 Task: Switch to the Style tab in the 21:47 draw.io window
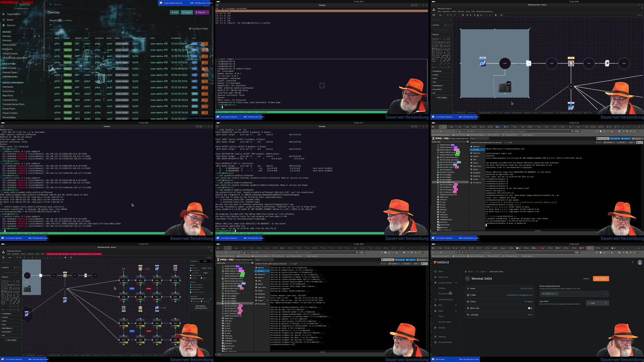point(205,261)
